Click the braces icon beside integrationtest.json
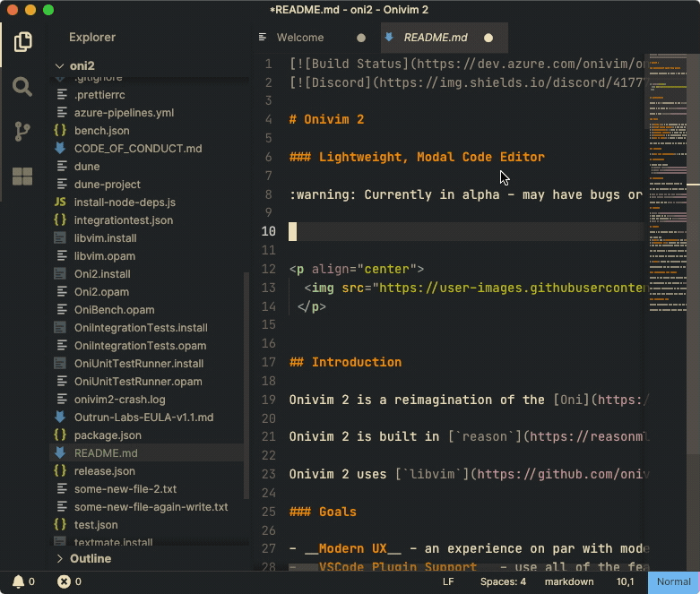700x594 pixels. (60, 220)
